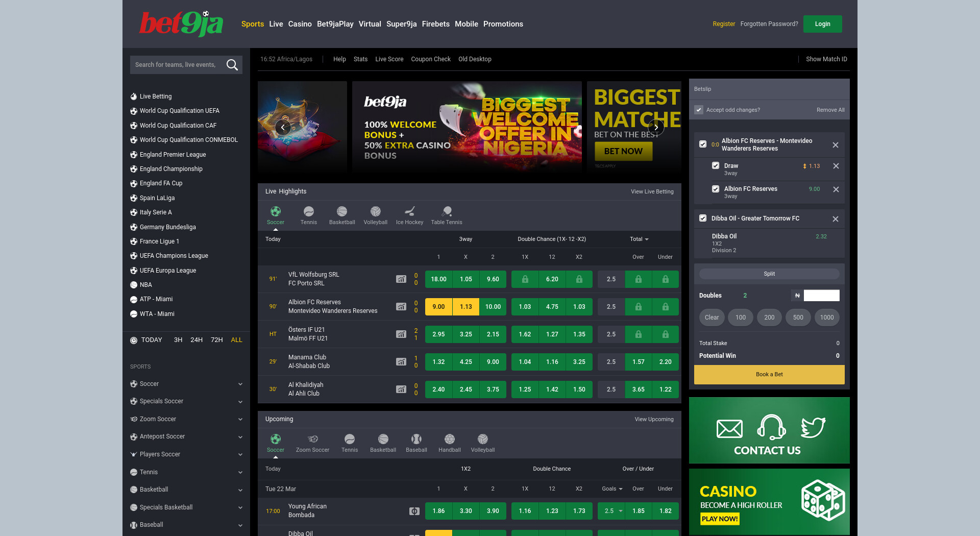Open Live tab in top navigation

[276, 24]
